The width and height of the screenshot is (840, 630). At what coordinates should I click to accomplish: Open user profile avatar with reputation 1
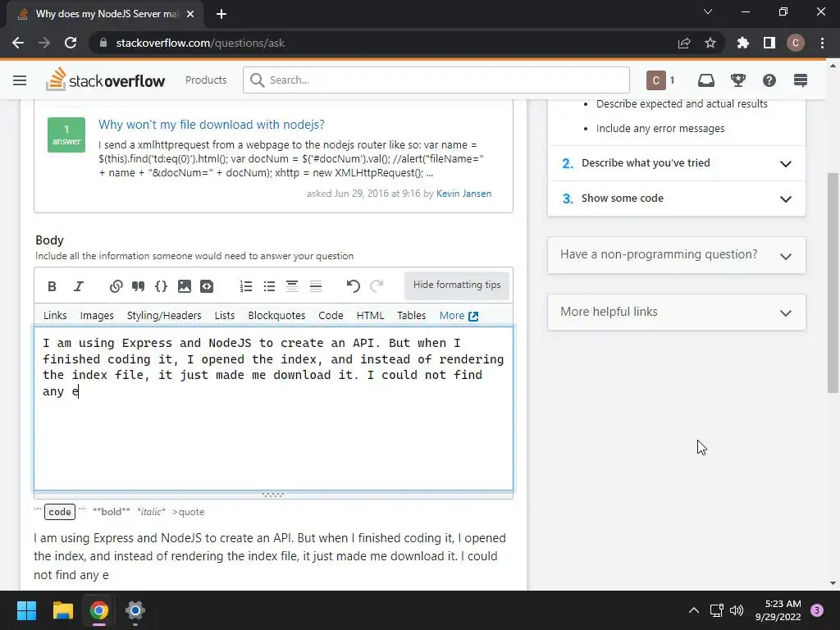coord(661,80)
